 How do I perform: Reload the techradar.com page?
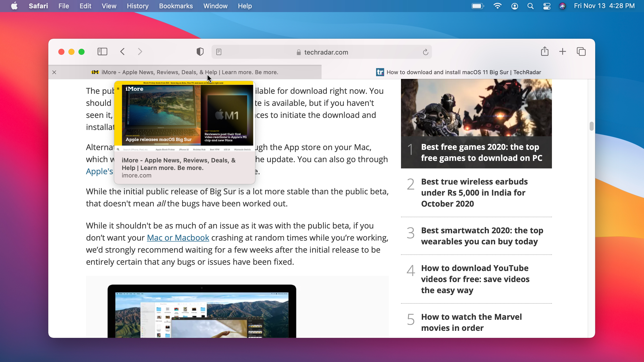coord(425,52)
